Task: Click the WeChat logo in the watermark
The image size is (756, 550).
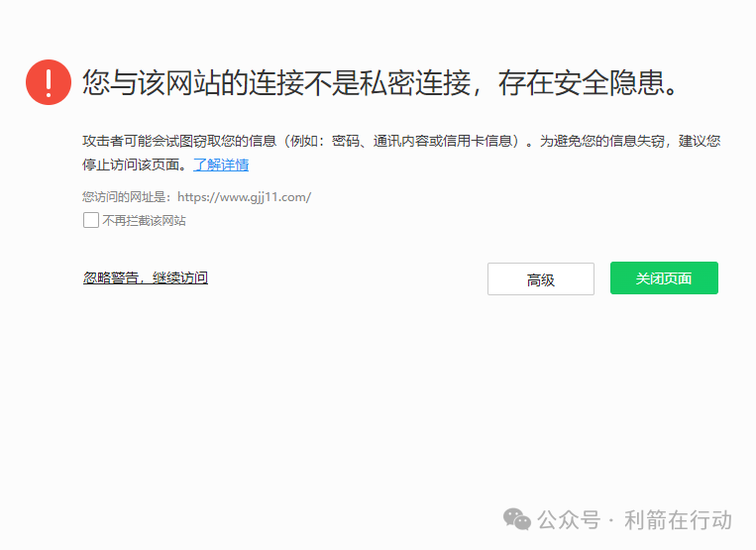Action: coord(517,519)
